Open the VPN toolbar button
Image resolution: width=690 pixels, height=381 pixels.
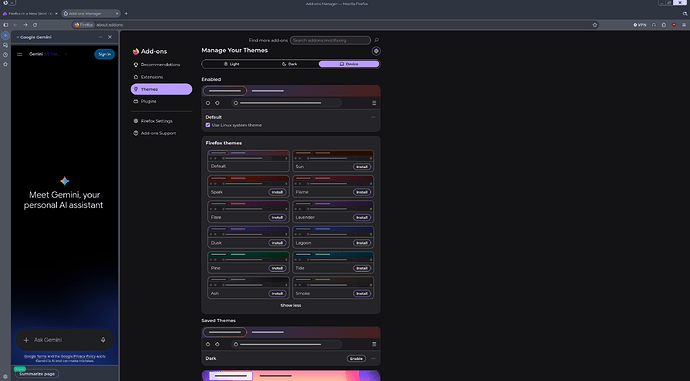click(639, 25)
